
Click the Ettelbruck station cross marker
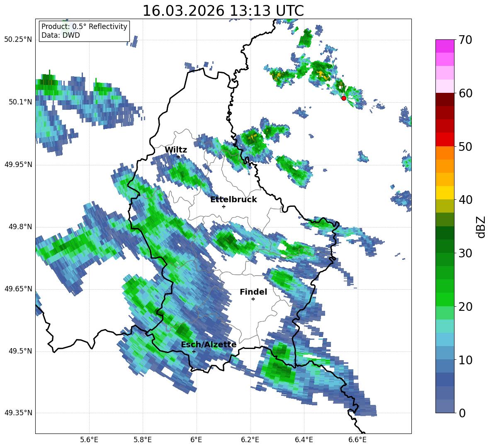[224, 206]
